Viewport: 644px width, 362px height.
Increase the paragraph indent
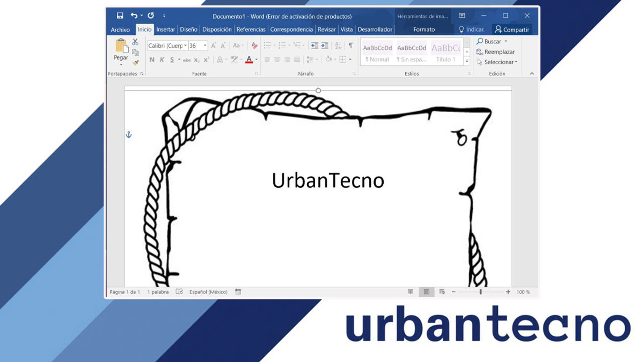click(x=325, y=46)
